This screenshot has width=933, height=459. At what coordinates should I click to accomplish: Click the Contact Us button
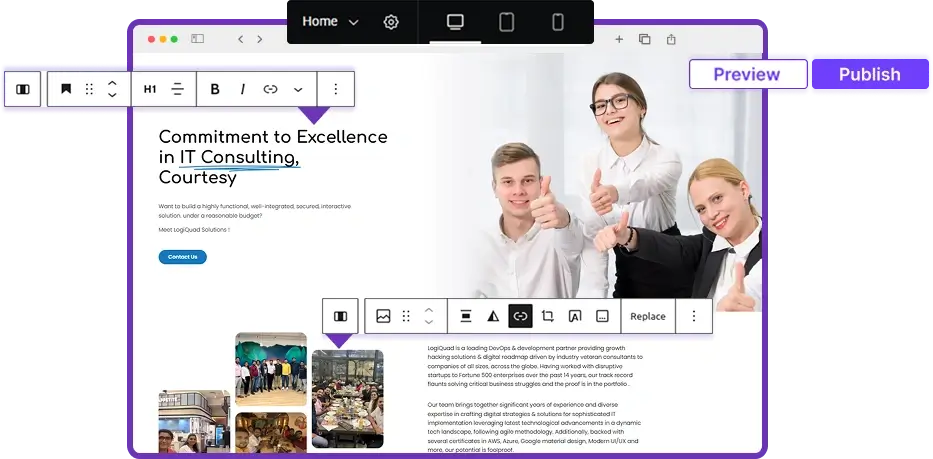point(183,257)
